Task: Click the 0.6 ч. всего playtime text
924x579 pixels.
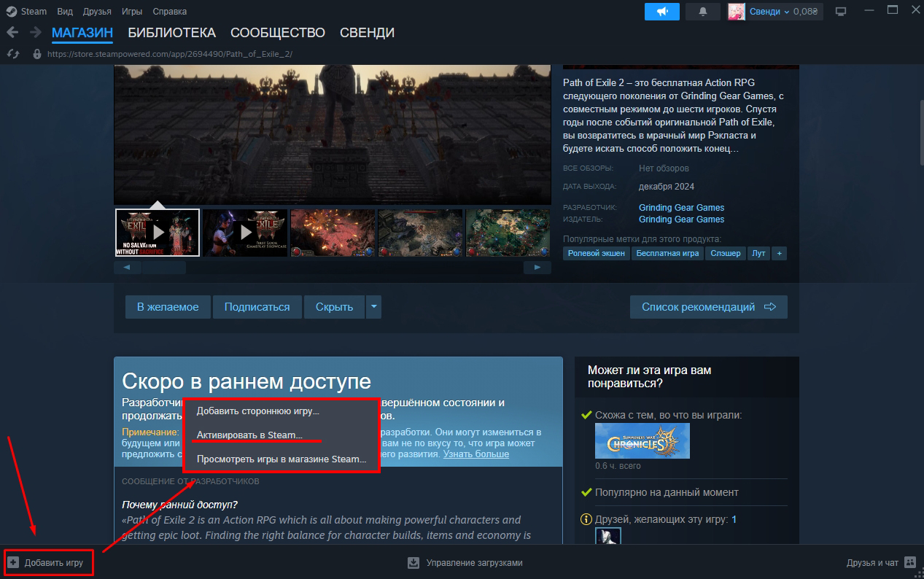Action: pos(619,466)
